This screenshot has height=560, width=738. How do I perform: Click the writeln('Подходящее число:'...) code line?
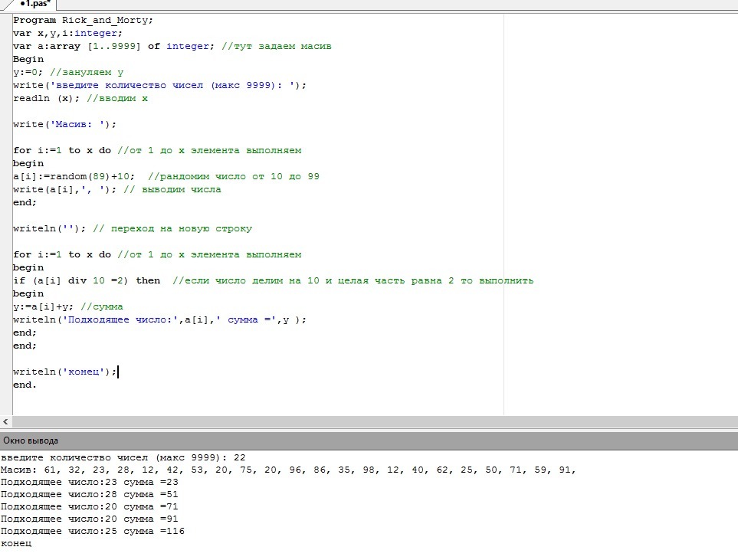[159, 319]
